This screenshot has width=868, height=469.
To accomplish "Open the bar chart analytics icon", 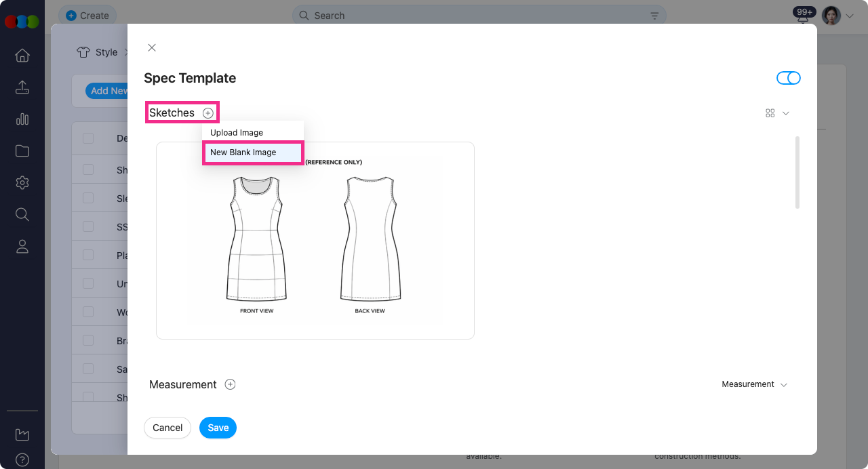I will pyautogui.click(x=22, y=119).
